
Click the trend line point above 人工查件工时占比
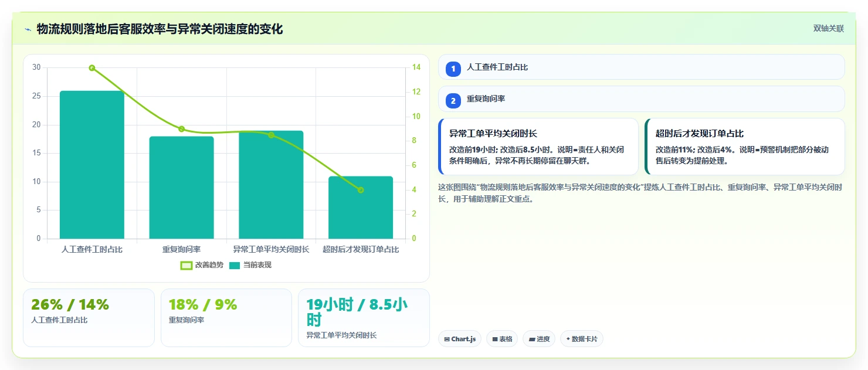tap(92, 68)
